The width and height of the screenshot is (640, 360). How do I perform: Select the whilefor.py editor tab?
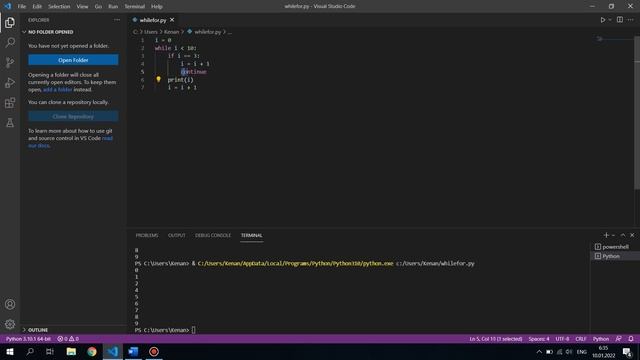pyautogui.click(x=153, y=20)
